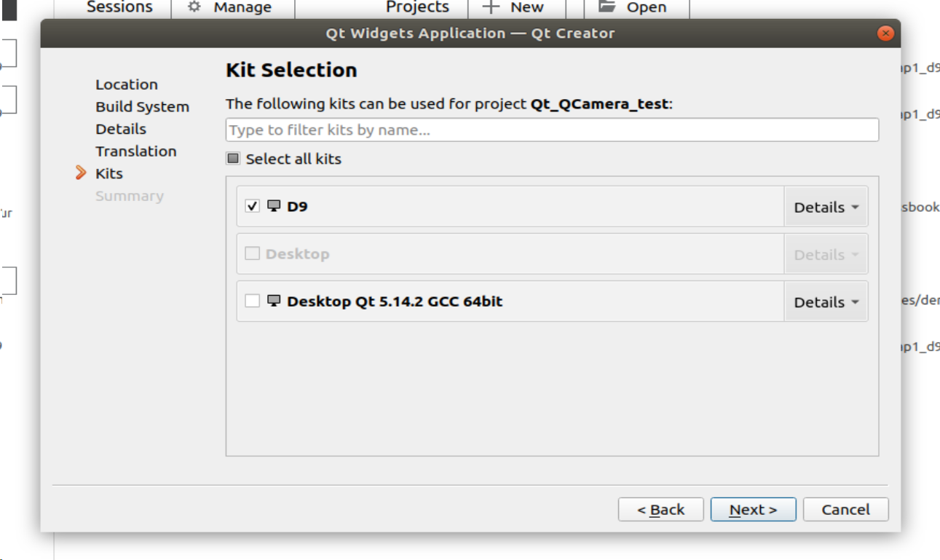Toggle the Select all kits checkbox

(233, 159)
